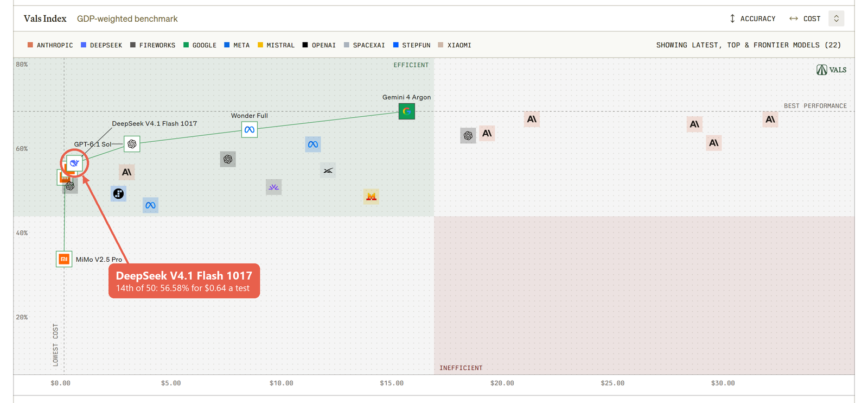Click the Gemini 4 Argon Google marker
The image size is (868, 403).
click(x=407, y=111)
